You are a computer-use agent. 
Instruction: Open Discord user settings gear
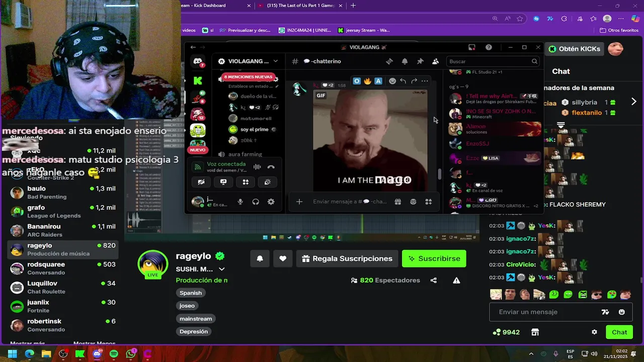(271, 202)
